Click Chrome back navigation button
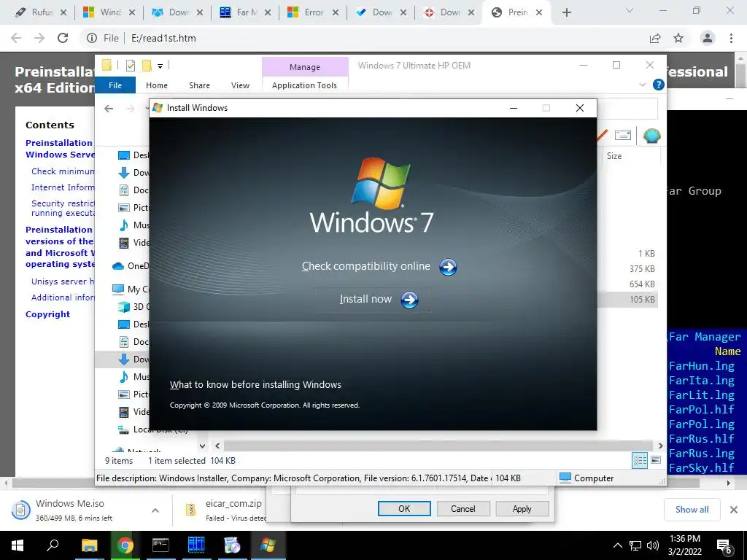 click(x=16, y=38)
